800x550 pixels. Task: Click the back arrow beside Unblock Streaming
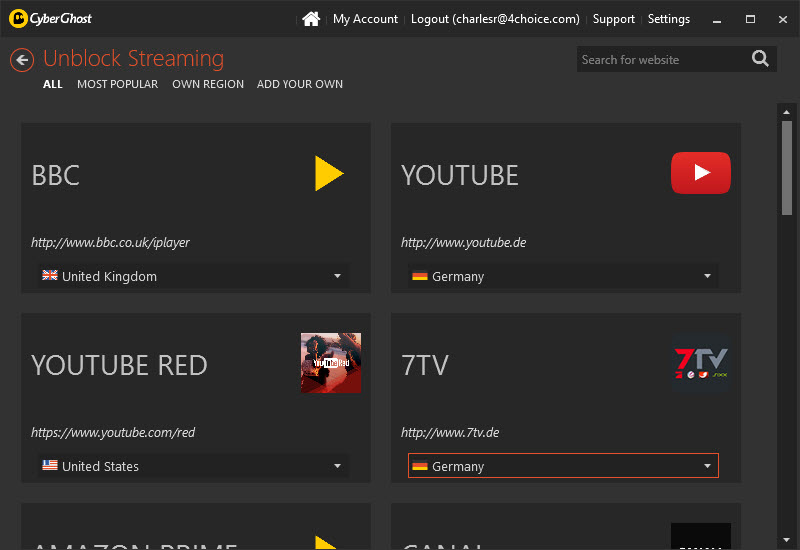pos(22,60)
